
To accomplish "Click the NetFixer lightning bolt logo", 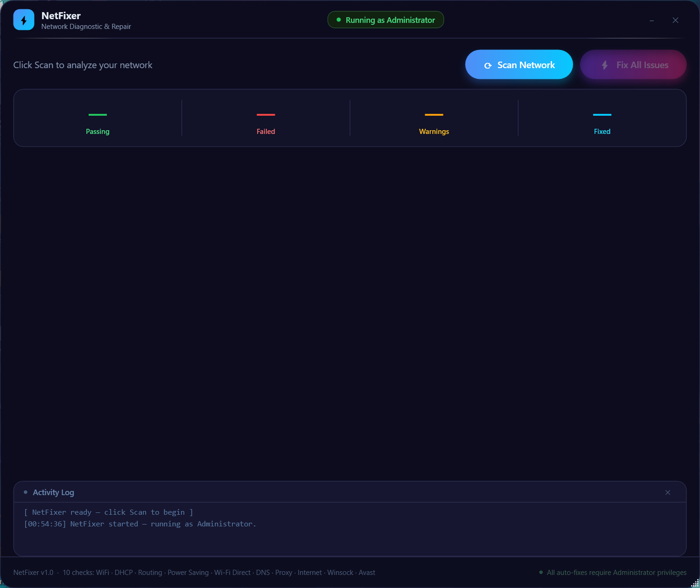I will click(x=24, y=20).
